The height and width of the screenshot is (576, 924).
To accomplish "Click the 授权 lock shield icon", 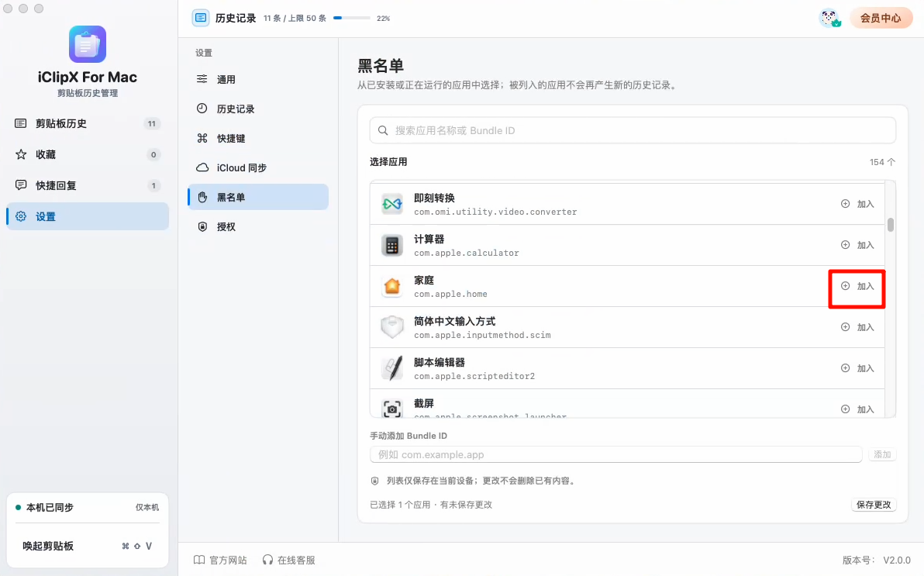I will [x=202, y=226].
